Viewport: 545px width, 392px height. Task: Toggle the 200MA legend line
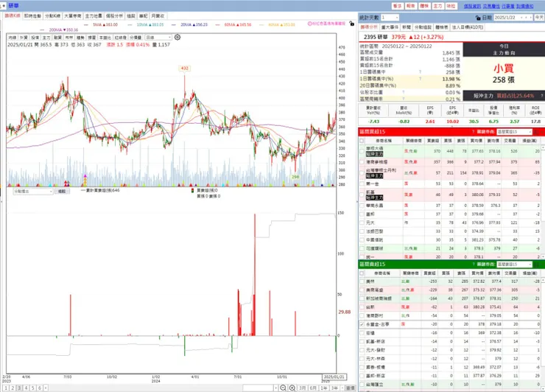(x=59, y=30)
